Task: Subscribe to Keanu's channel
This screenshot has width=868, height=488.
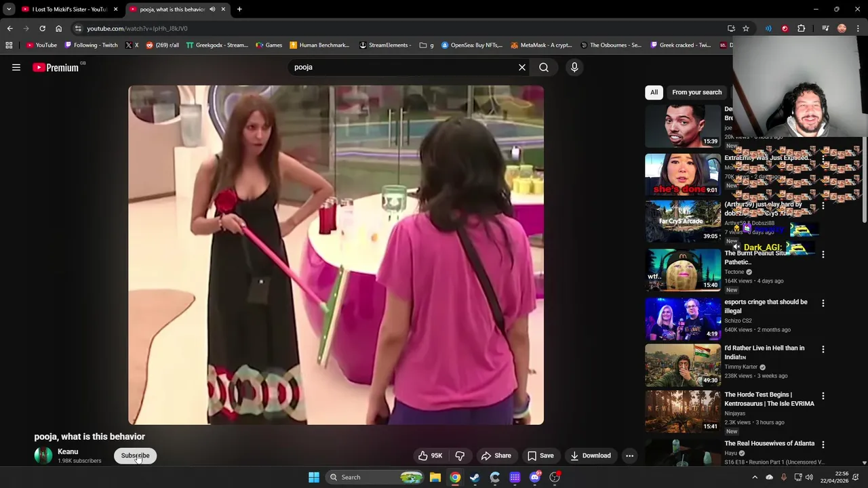Action: [x=135, y=455]
